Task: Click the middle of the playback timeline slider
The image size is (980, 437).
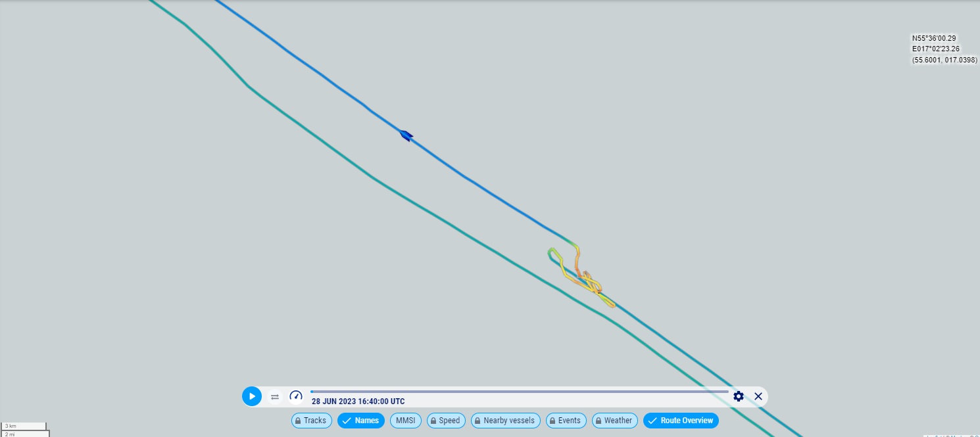Action: 520,392
